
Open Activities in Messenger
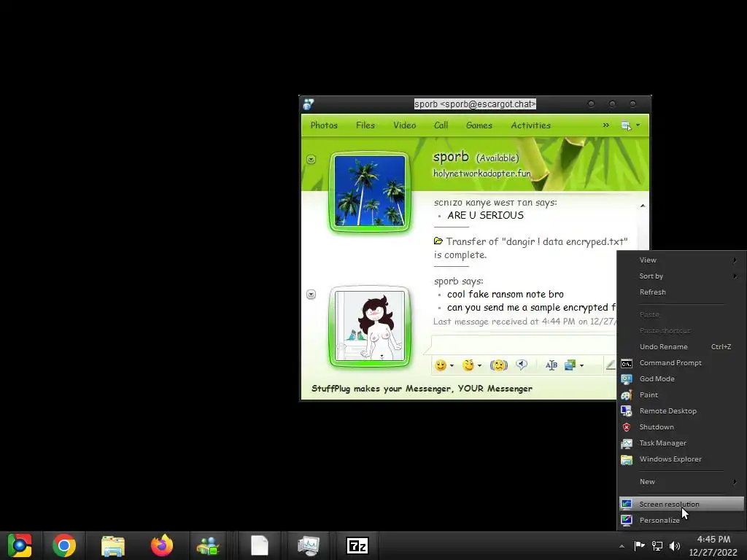531,125
